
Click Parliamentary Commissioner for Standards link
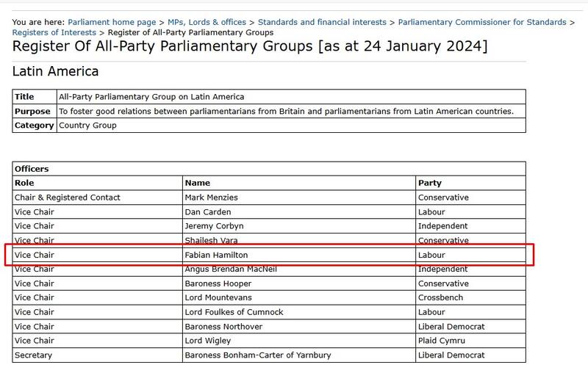coord(482,23)
